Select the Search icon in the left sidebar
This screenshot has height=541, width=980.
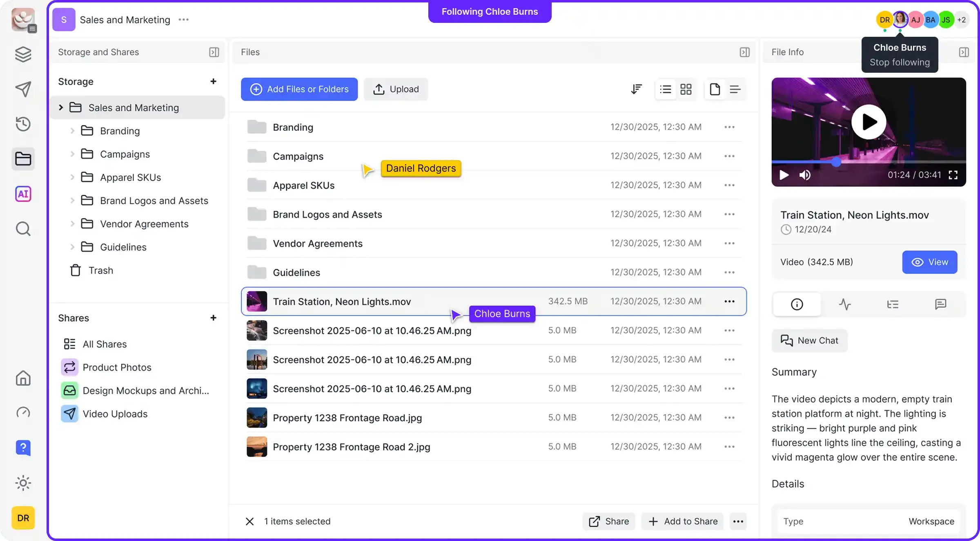(23, 229)
